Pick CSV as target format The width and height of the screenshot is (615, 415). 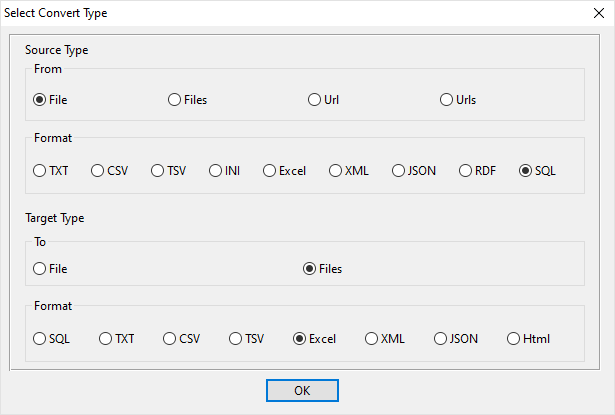click(170, 339)
